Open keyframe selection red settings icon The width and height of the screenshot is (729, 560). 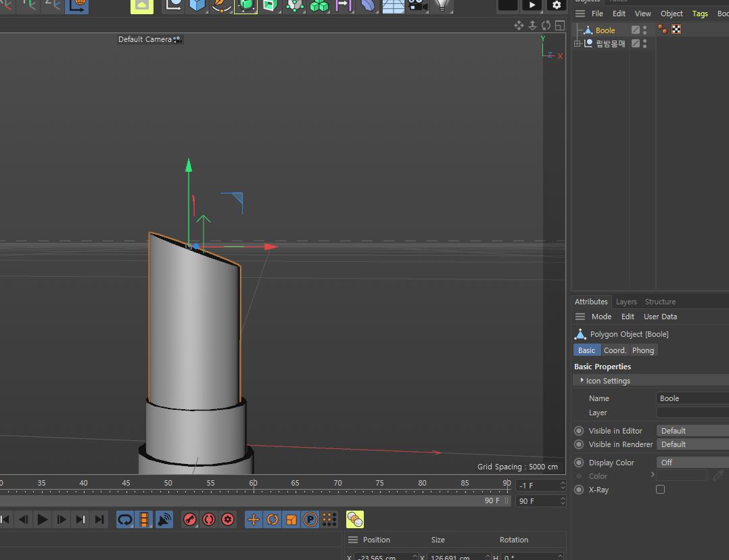228,519
